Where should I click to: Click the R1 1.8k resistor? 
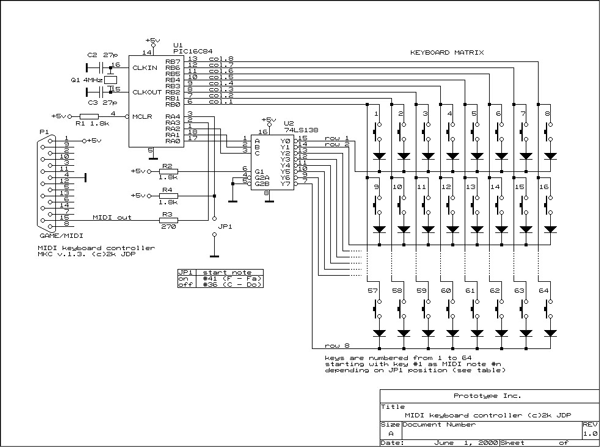[89, 116]
